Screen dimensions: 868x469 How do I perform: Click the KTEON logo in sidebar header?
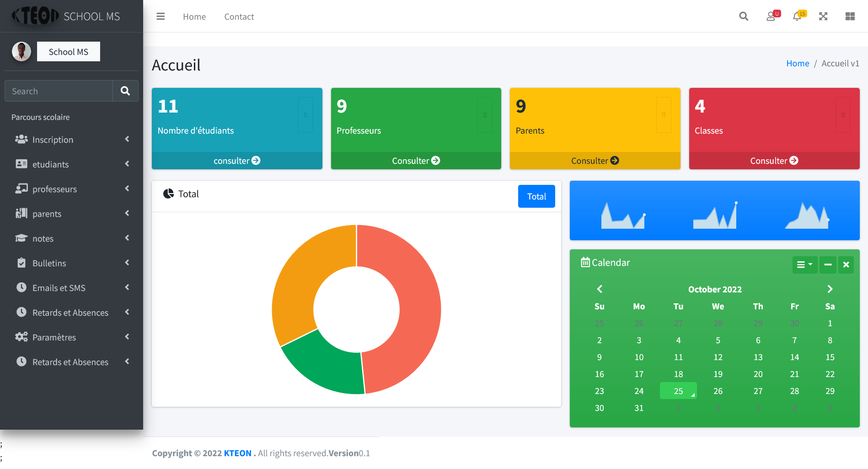(x=36, y=16)
